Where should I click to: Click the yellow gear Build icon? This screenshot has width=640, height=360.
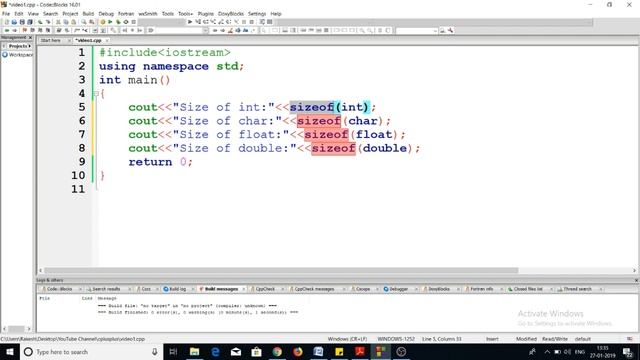tap(102, 22)
